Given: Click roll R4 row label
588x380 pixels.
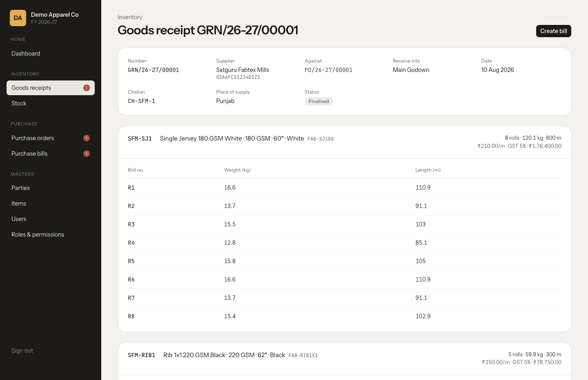Looking at the screenshot, I should point(131,243).
